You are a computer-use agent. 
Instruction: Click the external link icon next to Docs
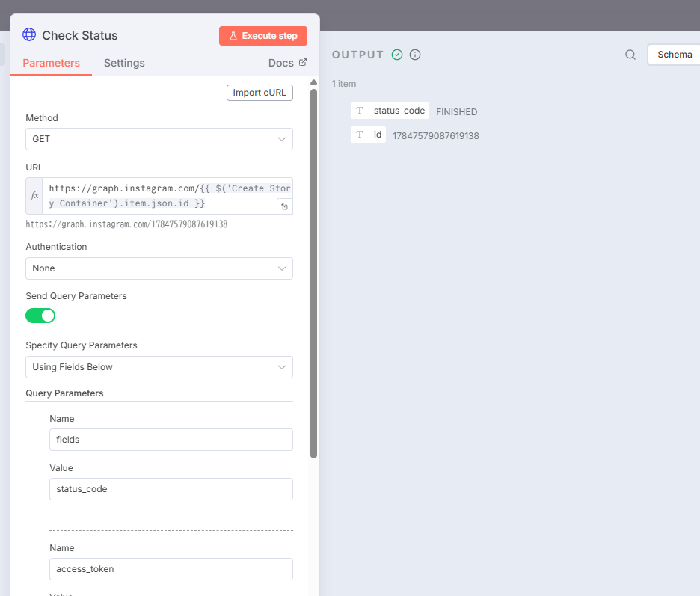pyautogui.click(x=303, y=63)
